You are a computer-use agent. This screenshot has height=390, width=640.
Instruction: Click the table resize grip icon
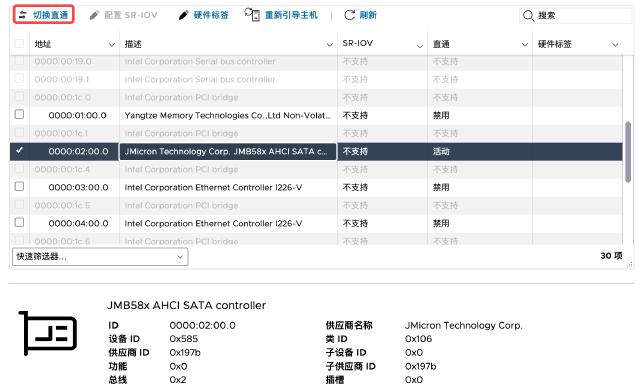pos(630,265)
